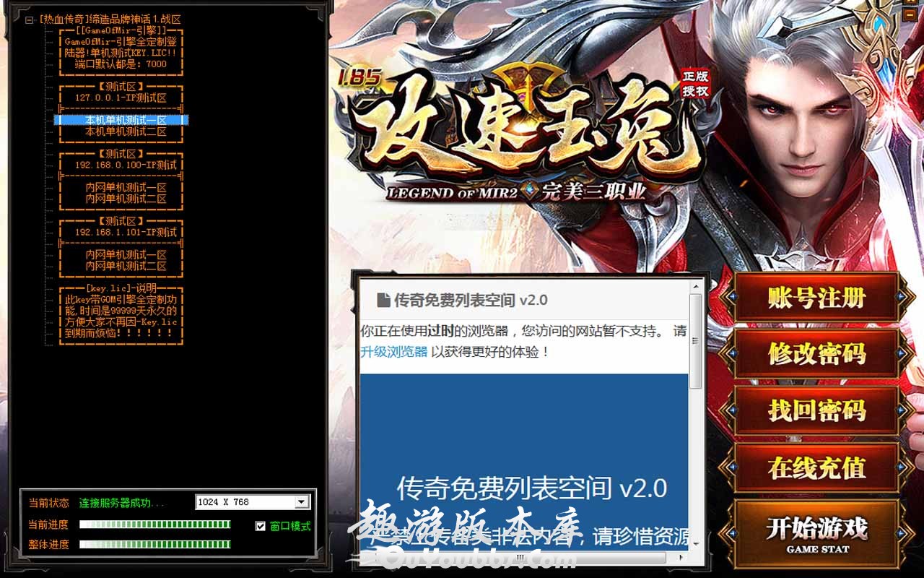Click the 账号注册 button
The height and width of the screenshot is (578, 924).
tap(816, 298)
